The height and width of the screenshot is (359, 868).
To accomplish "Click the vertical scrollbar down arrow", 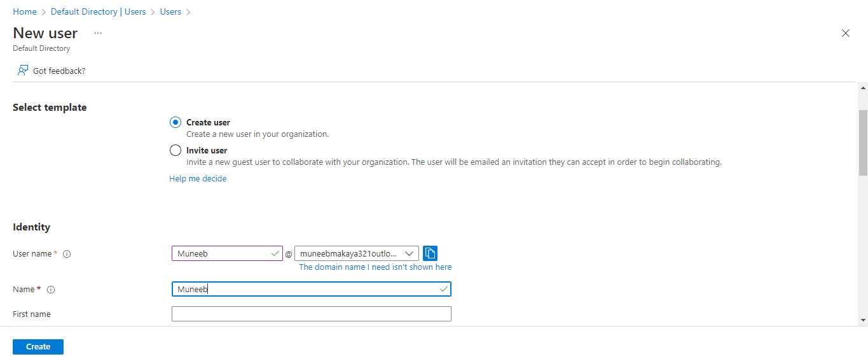I will [x=863, y=320].
